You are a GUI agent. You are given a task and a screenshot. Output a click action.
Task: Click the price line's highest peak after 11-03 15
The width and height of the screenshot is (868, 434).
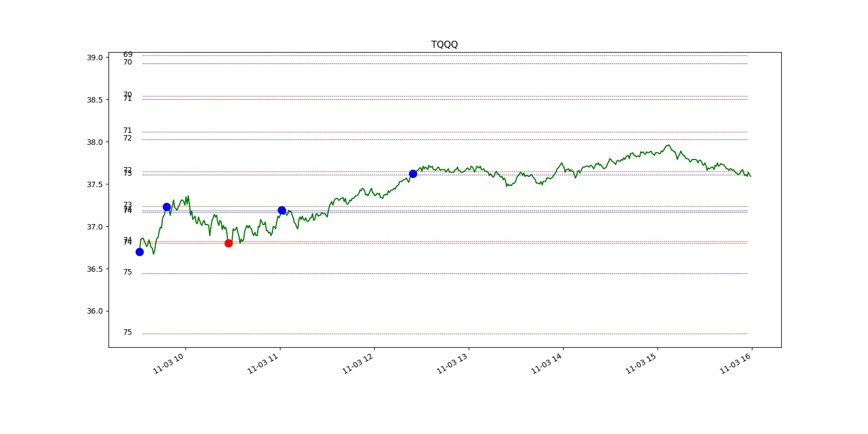[x=668, y=145]
